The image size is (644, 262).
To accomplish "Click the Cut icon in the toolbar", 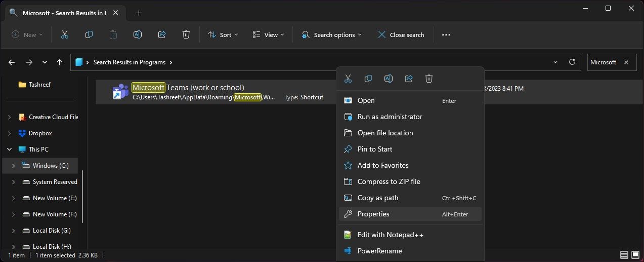I will (64, 34).
